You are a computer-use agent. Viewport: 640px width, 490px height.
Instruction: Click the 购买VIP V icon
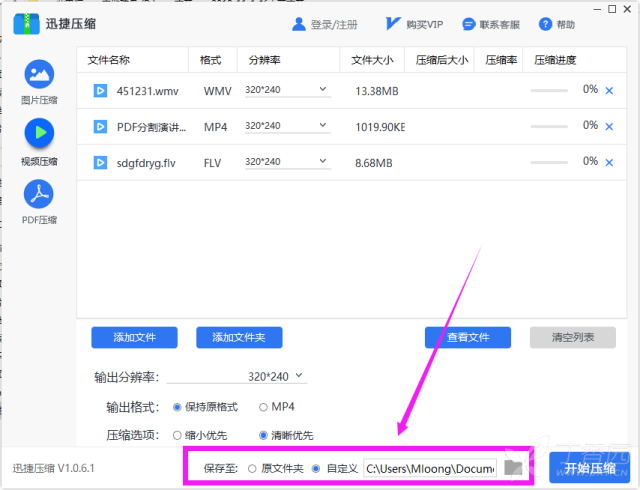coord(393,24)
